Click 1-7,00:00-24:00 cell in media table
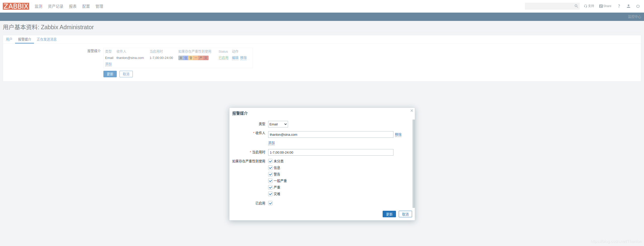The image size is (644, 246). (x=161, y=58)
